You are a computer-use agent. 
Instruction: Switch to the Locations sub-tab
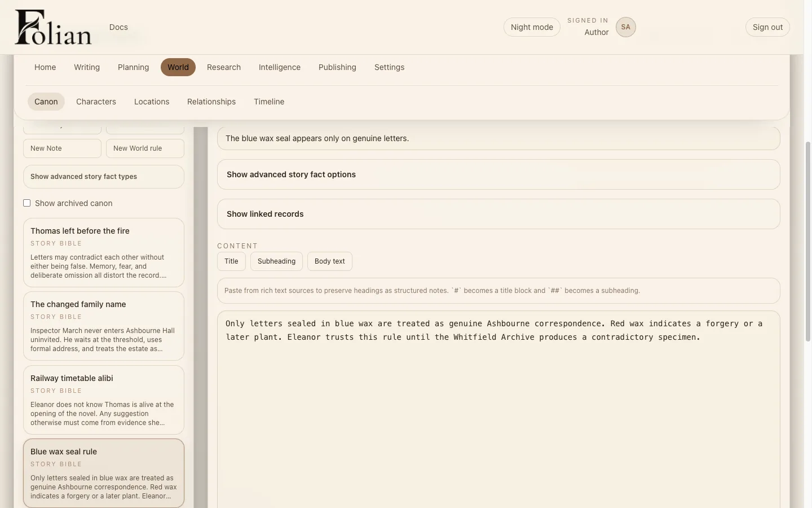click(152, 102)
